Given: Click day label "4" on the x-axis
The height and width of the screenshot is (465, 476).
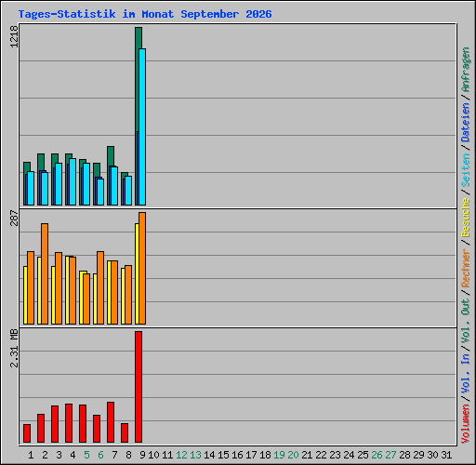Looking at the screenshot, I should tap(73, 455).
